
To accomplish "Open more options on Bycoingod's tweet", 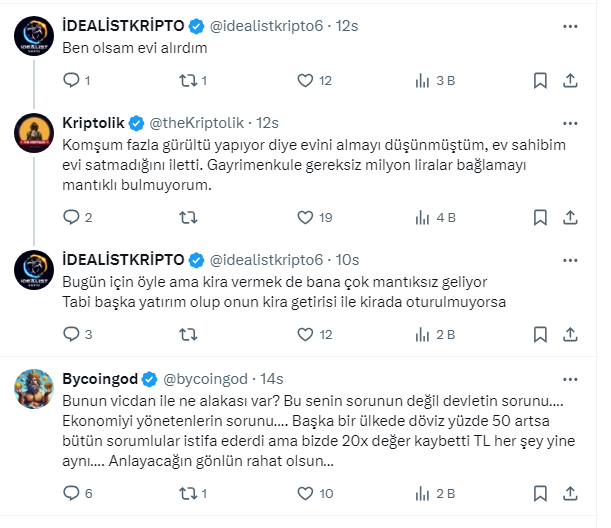I will 570,379.
